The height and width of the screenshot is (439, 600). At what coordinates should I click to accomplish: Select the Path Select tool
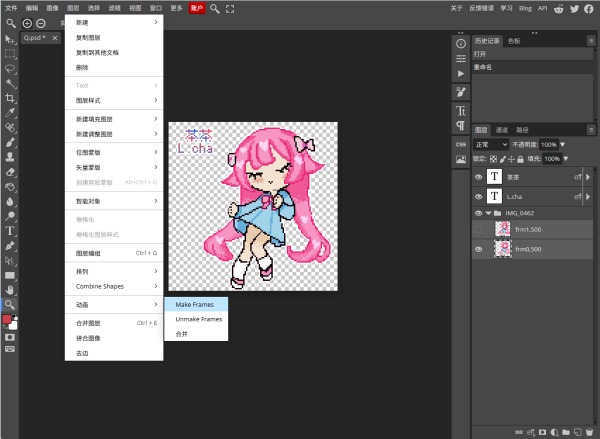click(10, 261)
